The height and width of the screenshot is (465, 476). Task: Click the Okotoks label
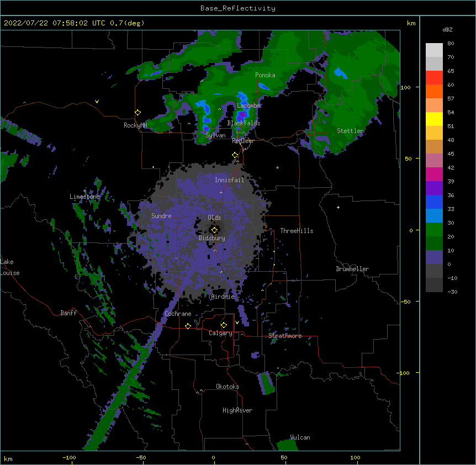[x=228, y=387]
